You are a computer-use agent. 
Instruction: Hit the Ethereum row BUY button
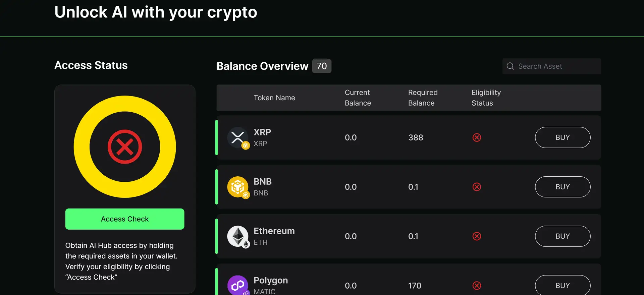tap(562, 236)
